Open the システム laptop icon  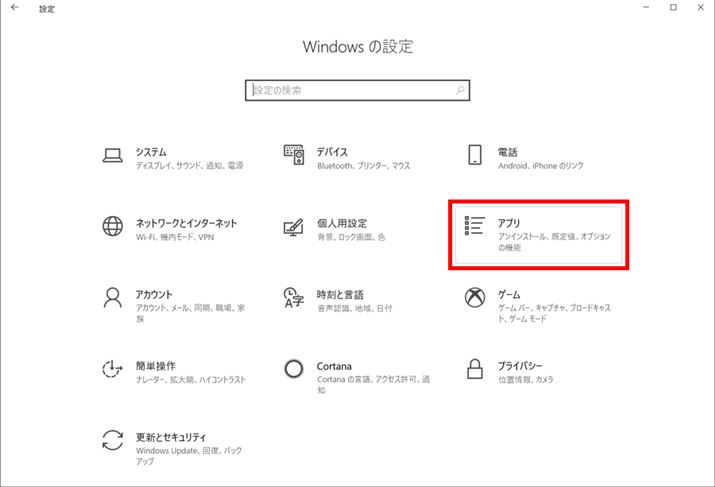[x=112, y=155]
